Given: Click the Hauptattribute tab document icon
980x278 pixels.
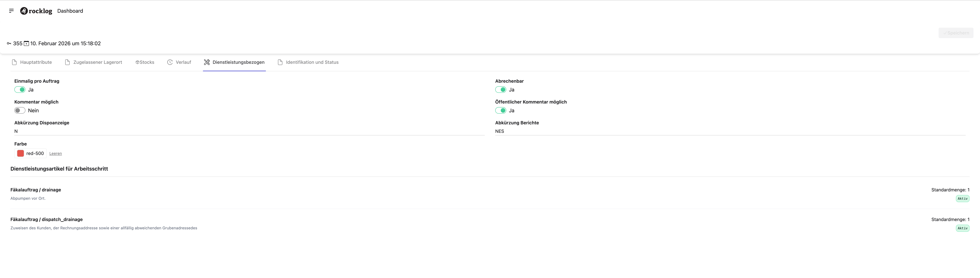Looking at the screenshot, I should click(14, 62).
